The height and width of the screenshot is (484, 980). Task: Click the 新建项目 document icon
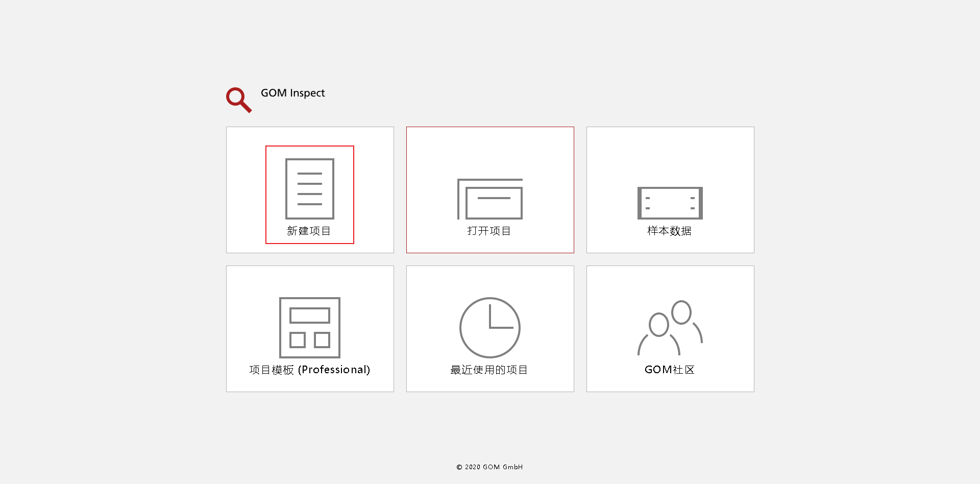pyautogui.click(x=309, y=188)
